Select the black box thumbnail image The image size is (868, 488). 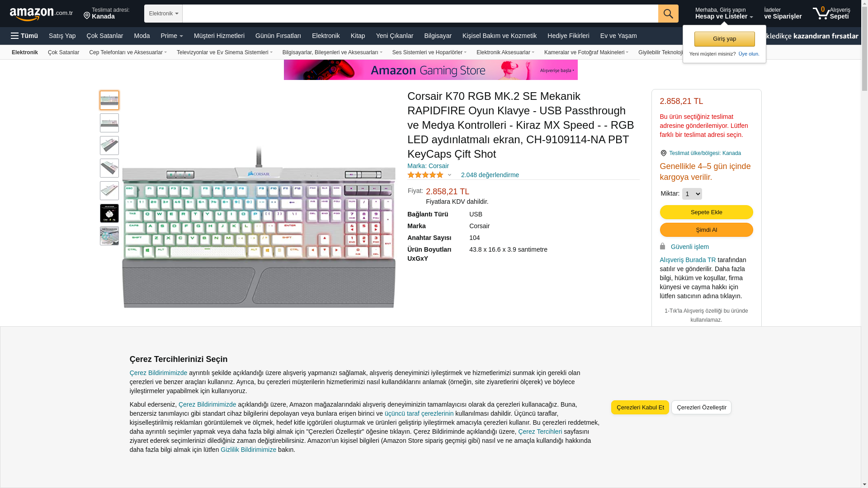click(x=109, y=213)
